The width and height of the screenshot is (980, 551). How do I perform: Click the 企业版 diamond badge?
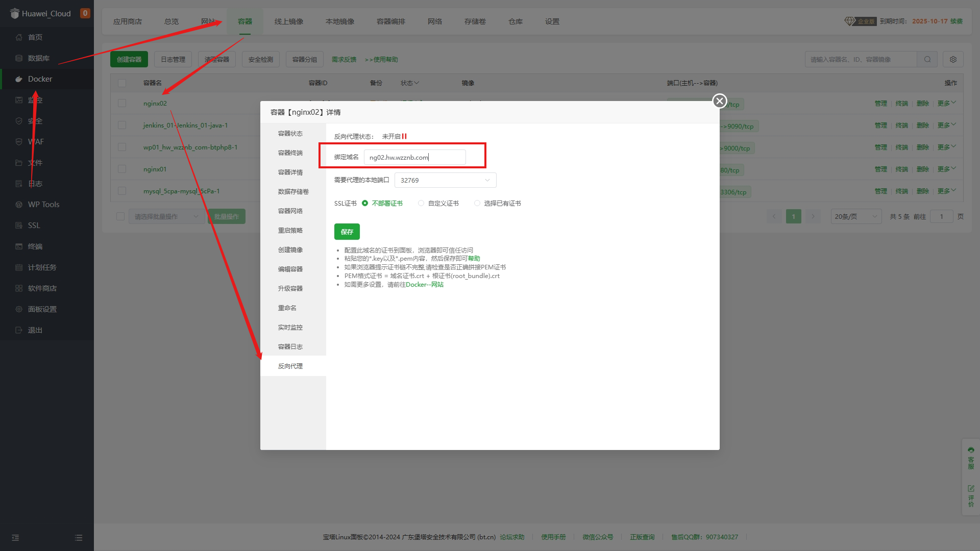[860, 21]
